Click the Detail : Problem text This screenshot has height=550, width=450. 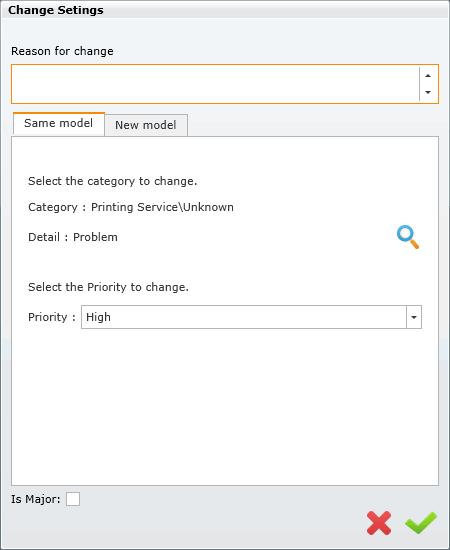pos(73,237)
